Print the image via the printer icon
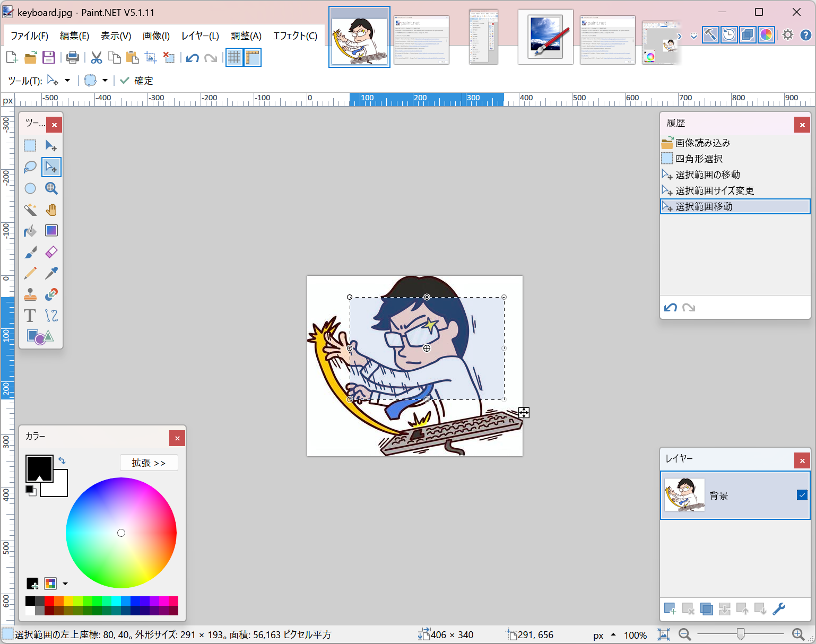This screenshot has width=816, height=644. pos(73,57)
